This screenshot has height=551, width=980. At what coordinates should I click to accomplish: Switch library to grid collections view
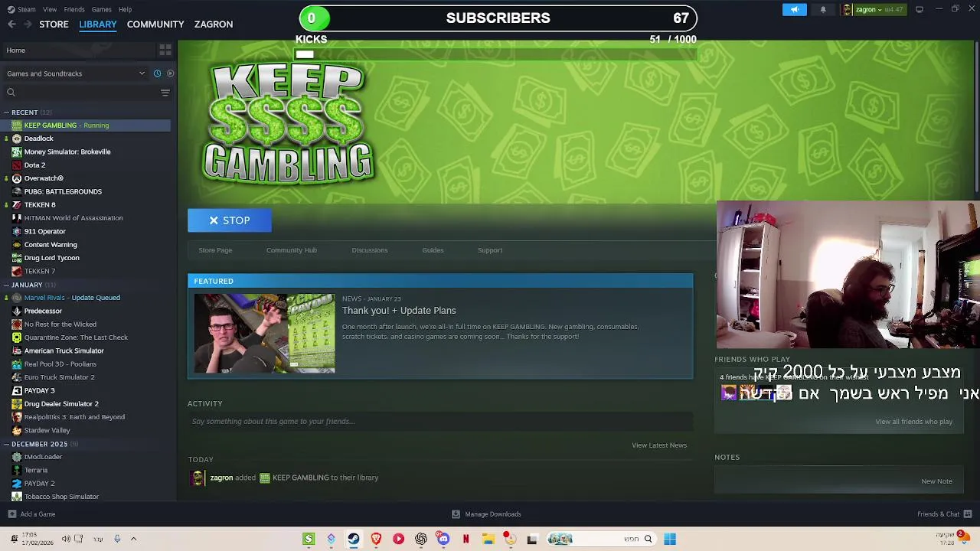[x=165, y=50]
